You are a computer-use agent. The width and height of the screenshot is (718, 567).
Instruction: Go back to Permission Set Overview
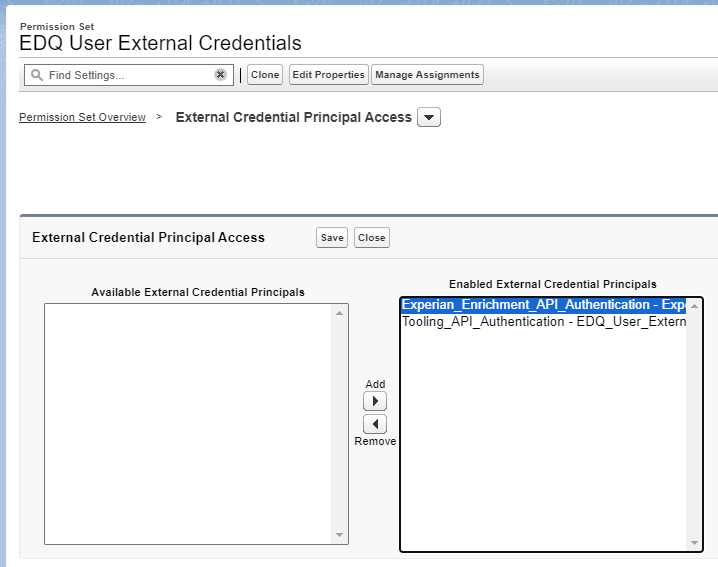pos(82,117)
